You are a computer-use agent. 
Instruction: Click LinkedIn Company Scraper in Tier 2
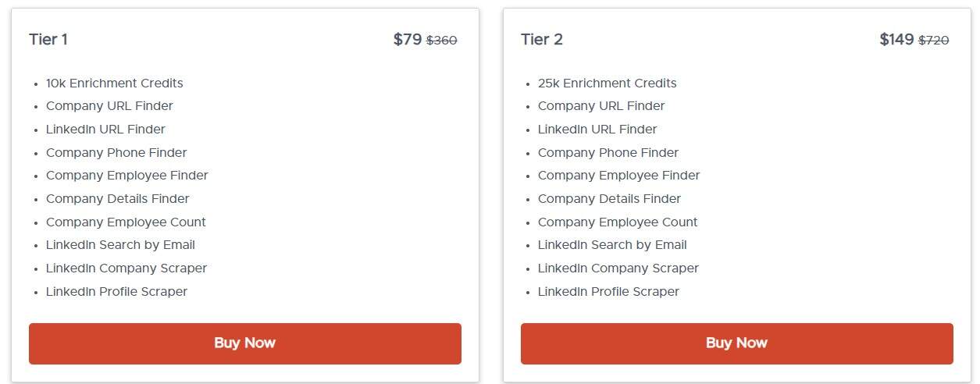coord(618,268)
